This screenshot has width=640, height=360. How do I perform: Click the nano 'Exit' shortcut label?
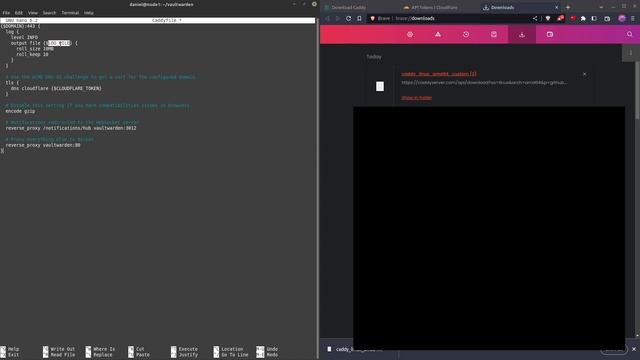13,355
